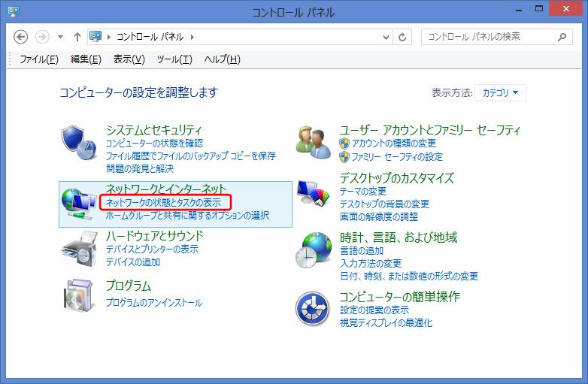The height and width of the screenshot is (384, 588).
Task: Open デスクトップのカスタマイズ category
Action: (397, 178)
